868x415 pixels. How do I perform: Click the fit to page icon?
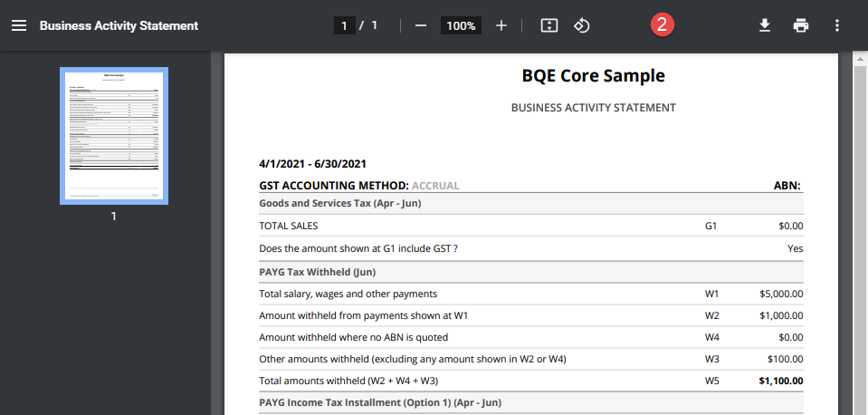point(548,25)
